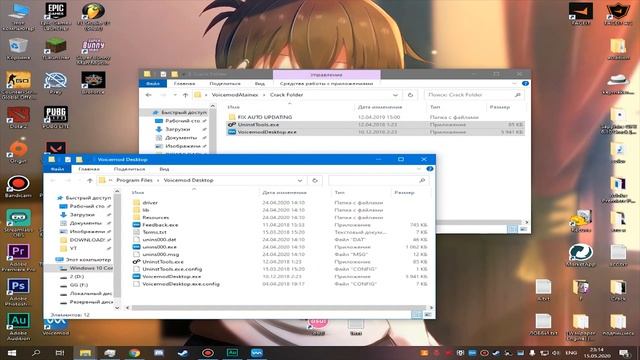640x360 pixels.
Task: Click horizontal scrollbar in Voicemod Desktop window
Action: coord(278,308)
